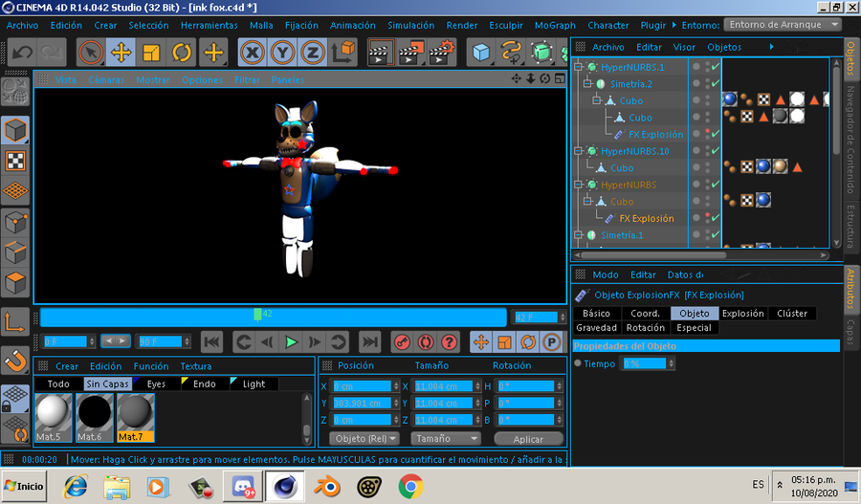
Task: Switch to Edges mode
Action: (x=14, y=253)
